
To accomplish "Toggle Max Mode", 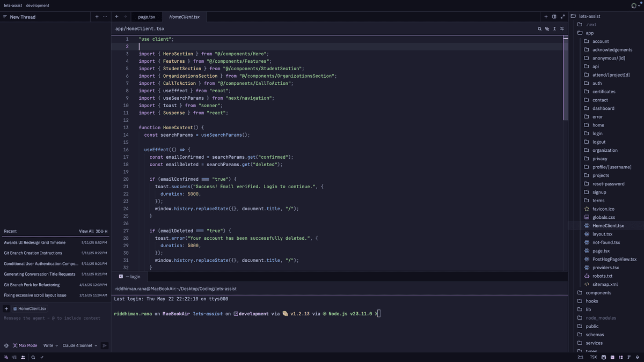I will [25, 345].
